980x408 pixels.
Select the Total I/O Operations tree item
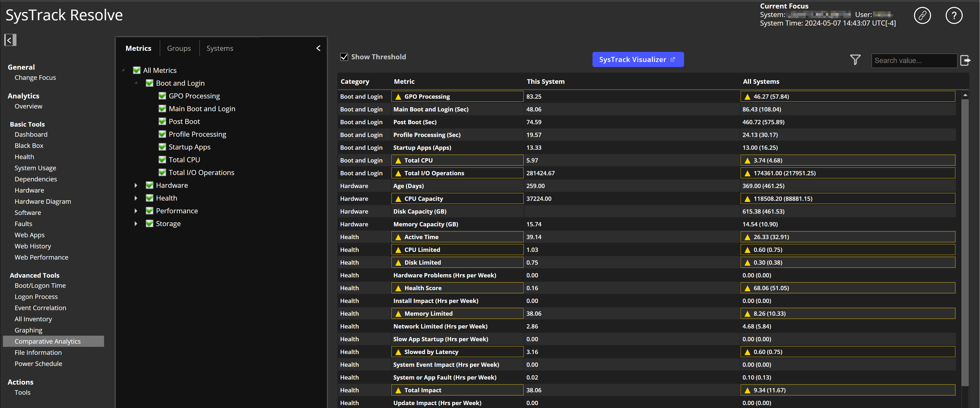(x=201, y=173)
